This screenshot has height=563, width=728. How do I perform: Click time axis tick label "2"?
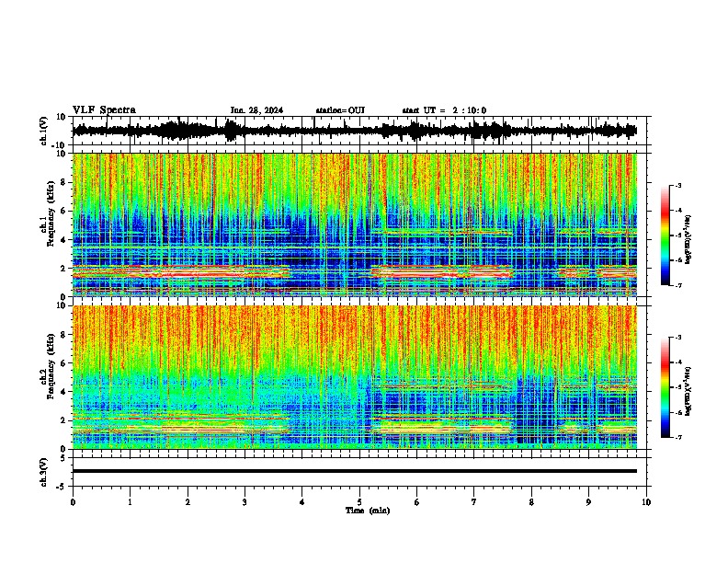click(188, 502)
